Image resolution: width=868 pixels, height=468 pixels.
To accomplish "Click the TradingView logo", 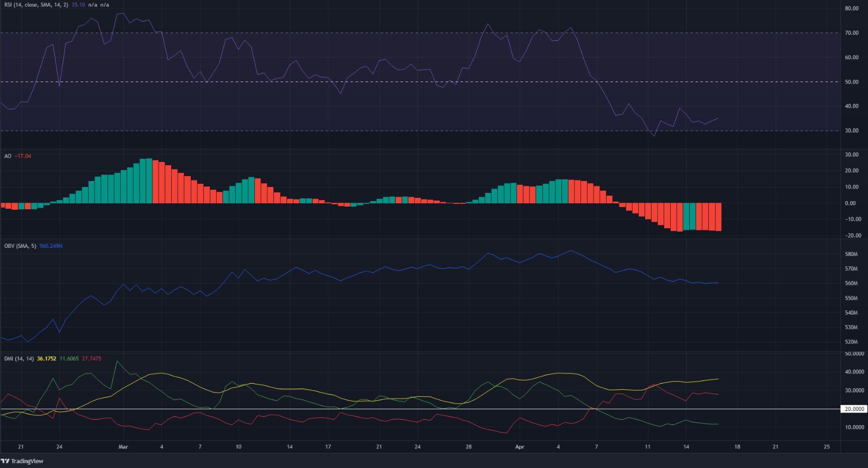I will point(22,461).
